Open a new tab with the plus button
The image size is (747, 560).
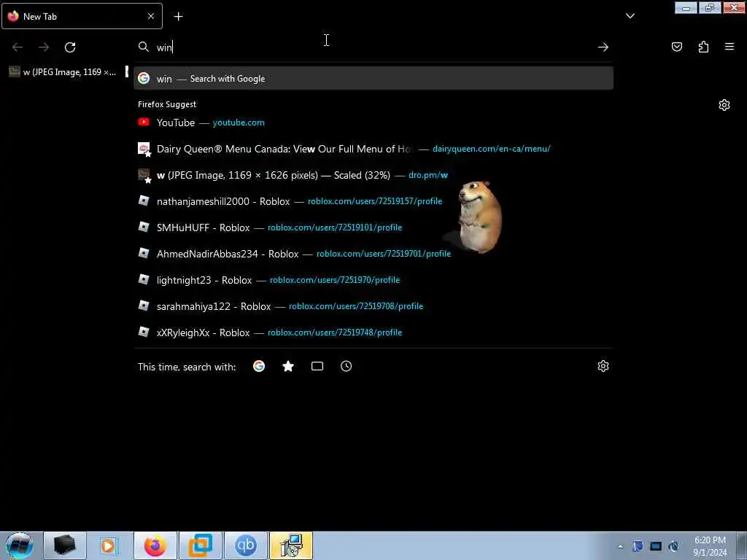[x=178, y=16]
